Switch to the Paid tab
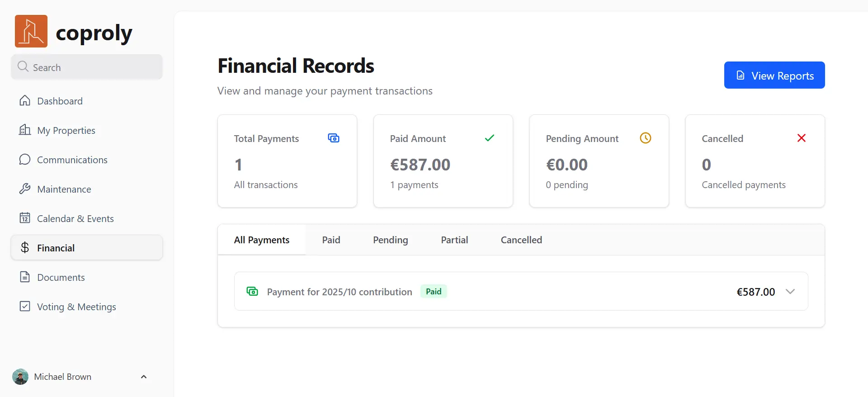Viewport: 868px width, 397px height. pyautogui.click(x=331, y=240)
